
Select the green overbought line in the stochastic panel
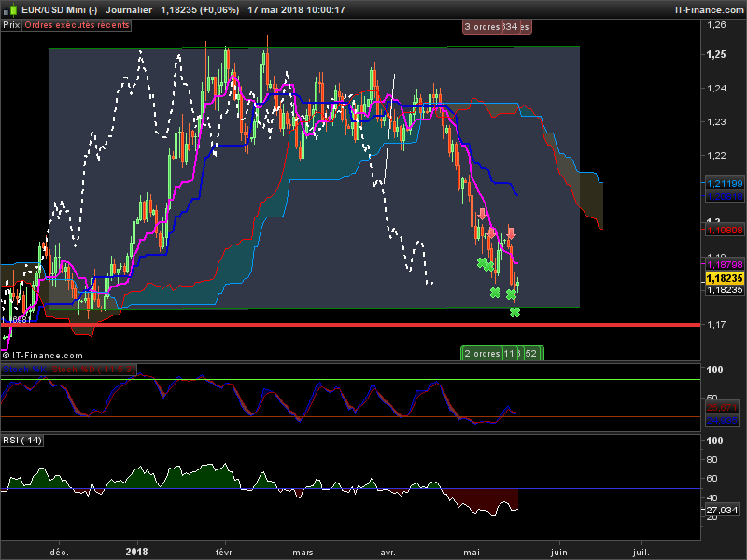coord(350,380)
